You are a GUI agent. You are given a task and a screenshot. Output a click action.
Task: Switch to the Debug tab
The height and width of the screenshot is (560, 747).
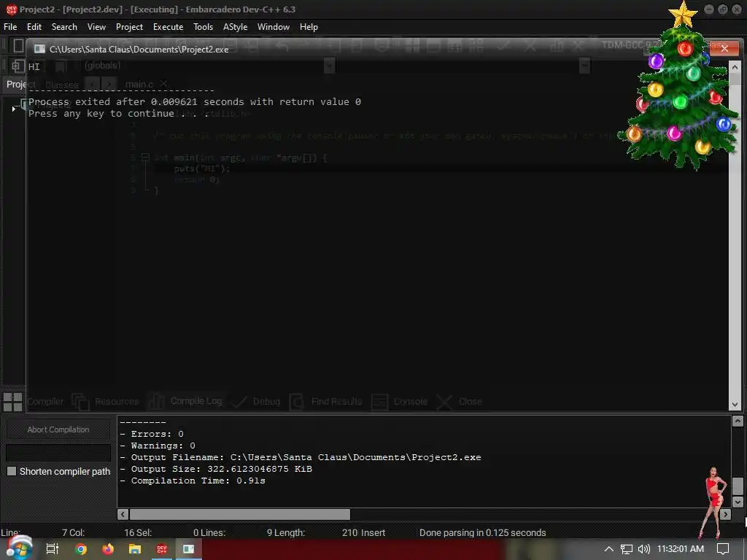256,402
